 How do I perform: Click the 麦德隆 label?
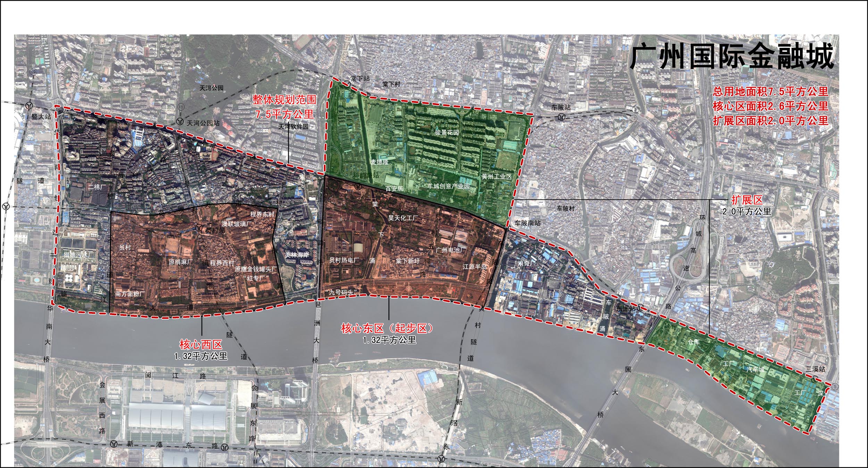click(379, 162)
